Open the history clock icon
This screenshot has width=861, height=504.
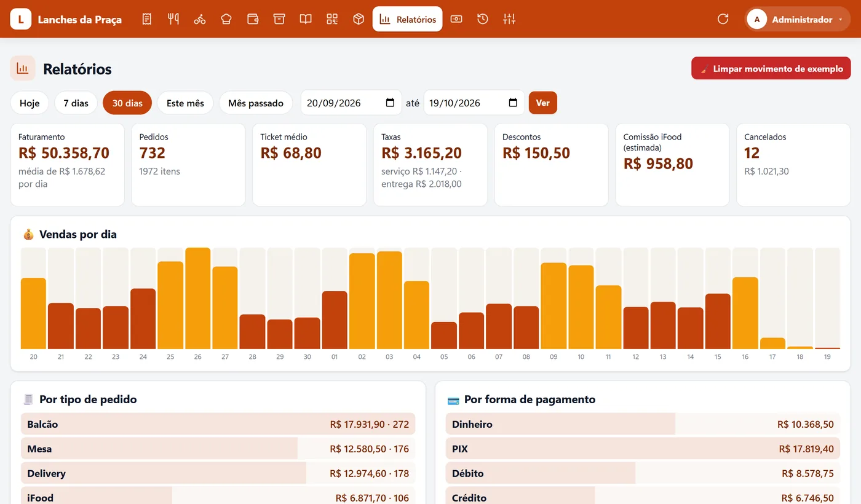point(483,19)
